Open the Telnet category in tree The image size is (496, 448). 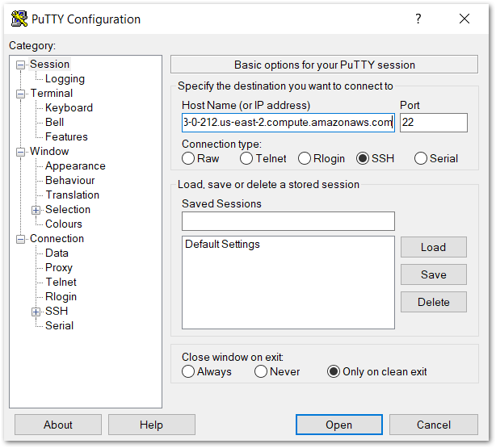point(61,283)
